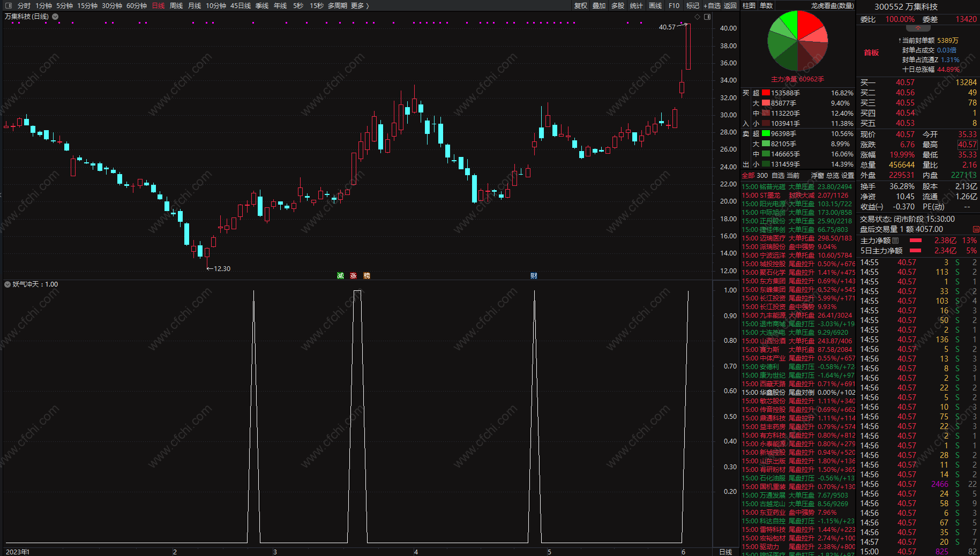Select the 全部 alerts filter
This screenshot has width=980, height=556.
[748, 175]
